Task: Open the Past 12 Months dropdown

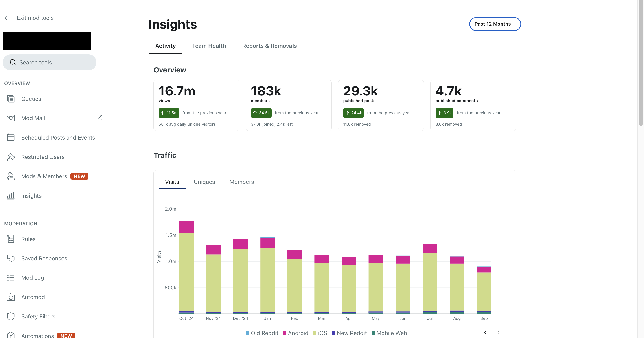Action: click(x=495, y=24)
